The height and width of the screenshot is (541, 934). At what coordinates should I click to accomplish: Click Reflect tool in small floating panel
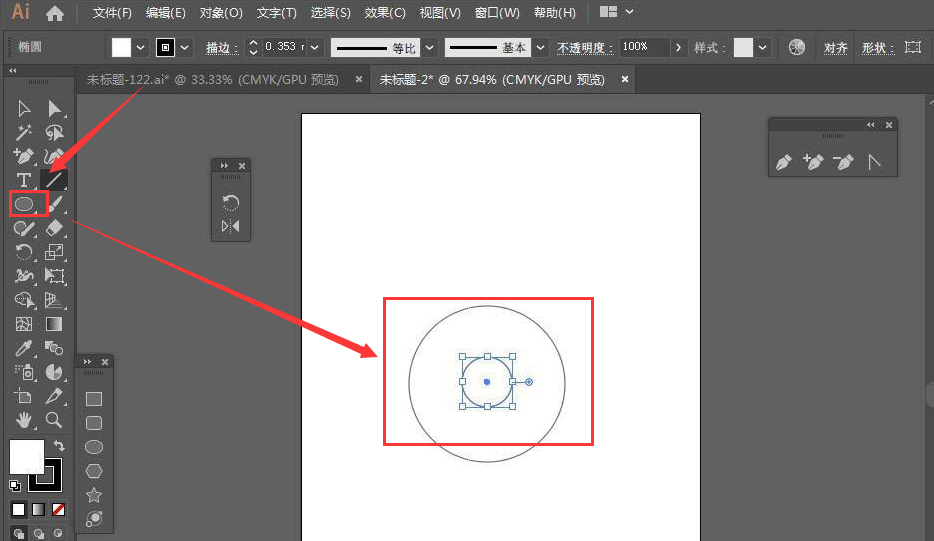click(x=231, y=226)
